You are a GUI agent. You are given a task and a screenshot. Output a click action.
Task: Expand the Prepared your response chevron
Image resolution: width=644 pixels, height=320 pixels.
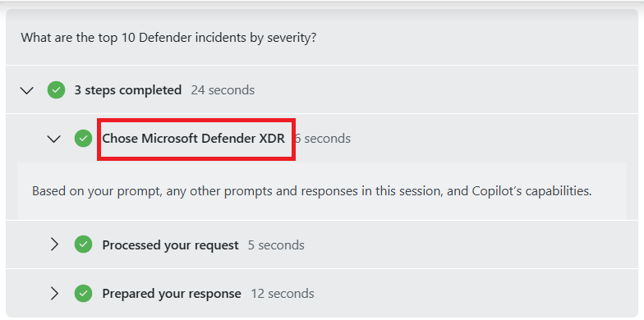tap(54, 294)
